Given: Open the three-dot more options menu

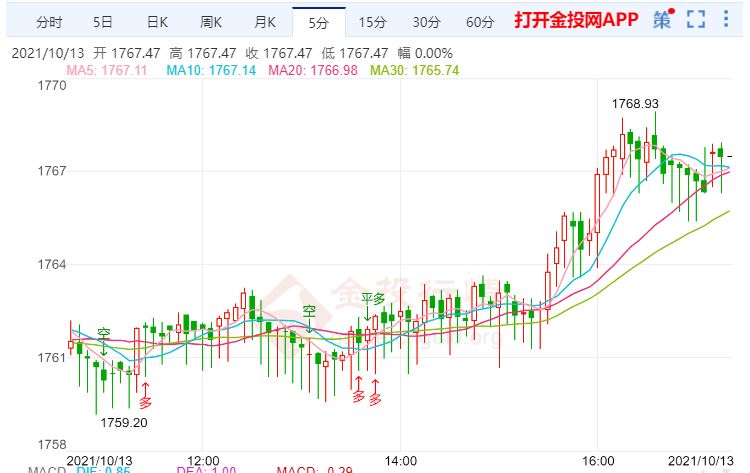Looking at the screenshot, I should 726,19.
